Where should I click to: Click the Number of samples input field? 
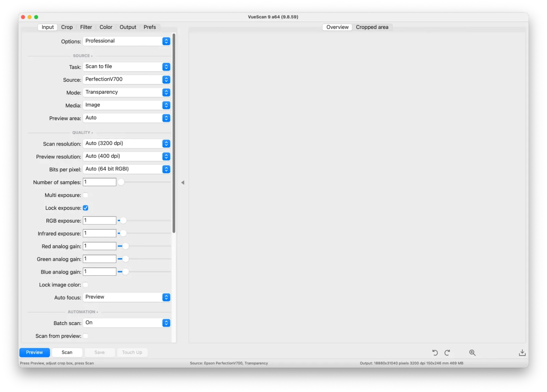click(99, 182)
